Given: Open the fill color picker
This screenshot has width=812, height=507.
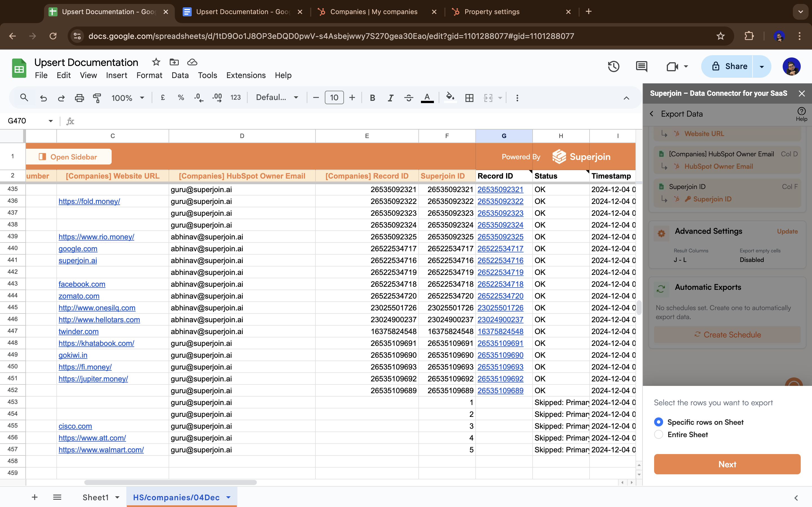Looking at the screenshot, I should pos(450,98).
